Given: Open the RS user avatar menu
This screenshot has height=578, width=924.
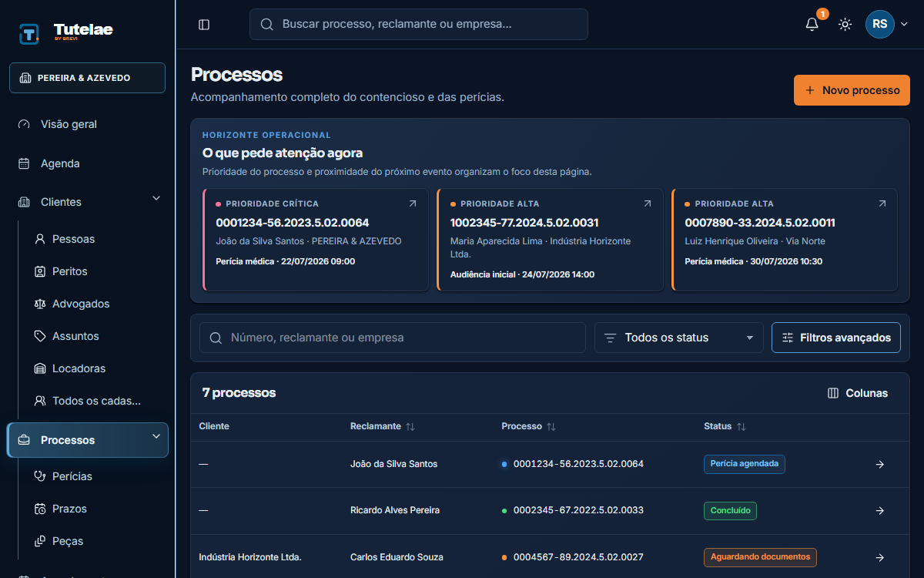Looking at the screenshot, I should click(x=880, y=24).
